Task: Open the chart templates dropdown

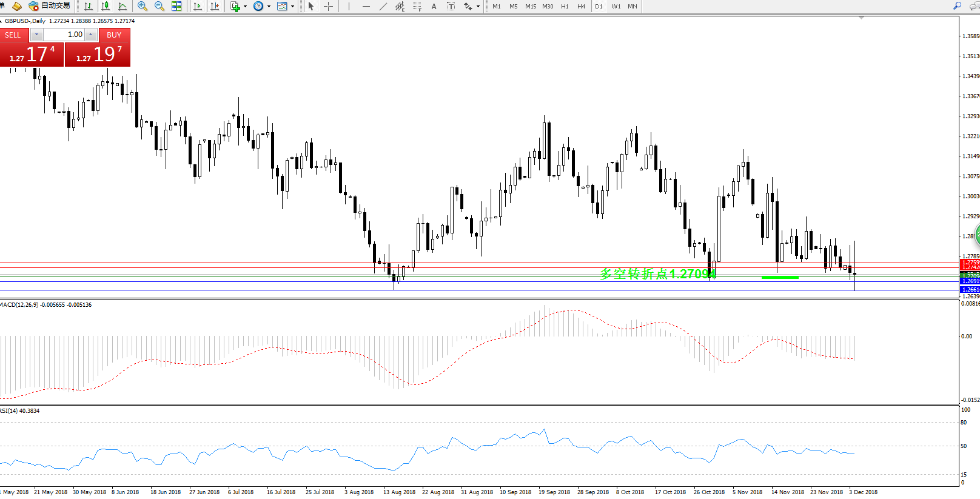Action: [292, 6]
